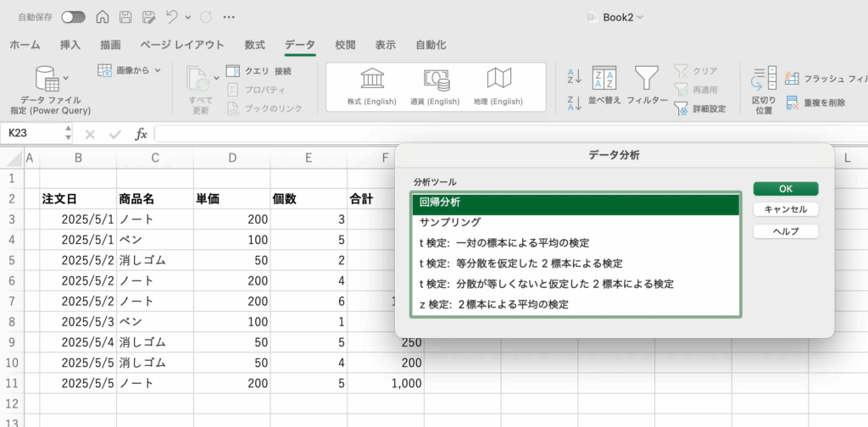
Task: Select the 地理 (English) data type
Action: tap(498, 86)
